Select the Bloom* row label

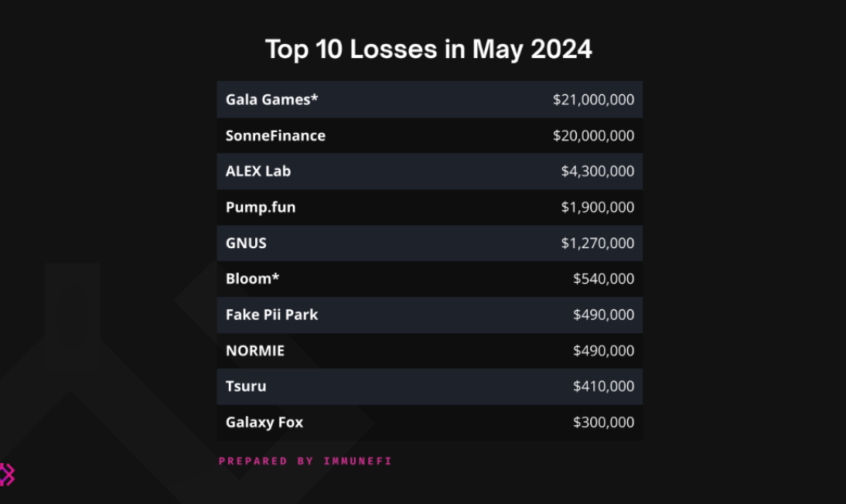pos(253,278)
